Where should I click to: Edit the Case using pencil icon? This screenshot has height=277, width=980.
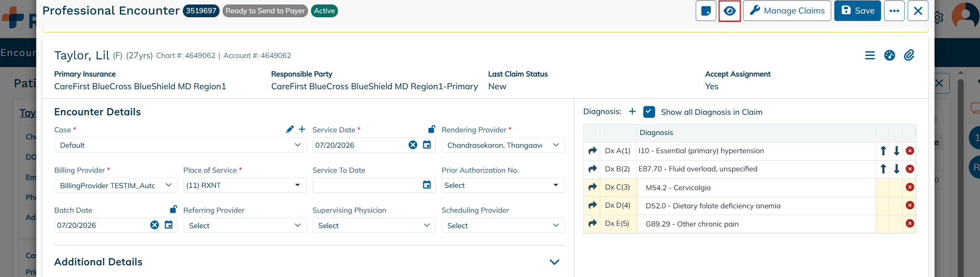tap(290, 129)
